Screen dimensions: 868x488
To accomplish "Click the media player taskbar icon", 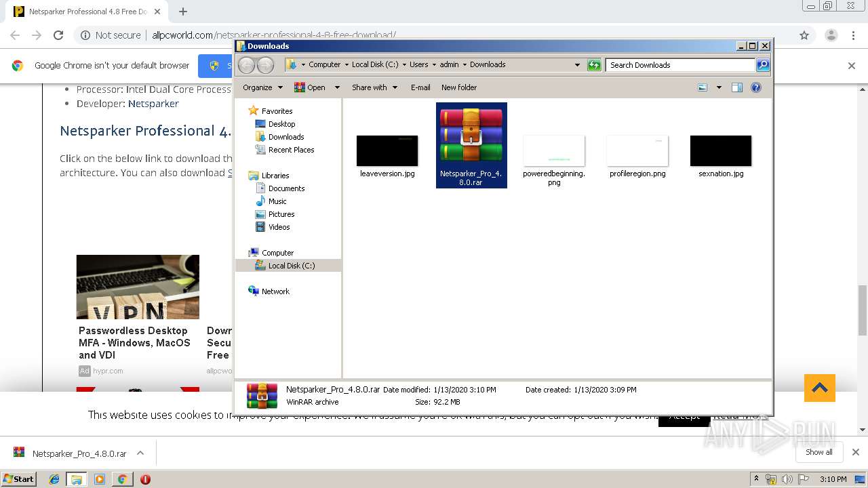I will click(x=100, y=479).
